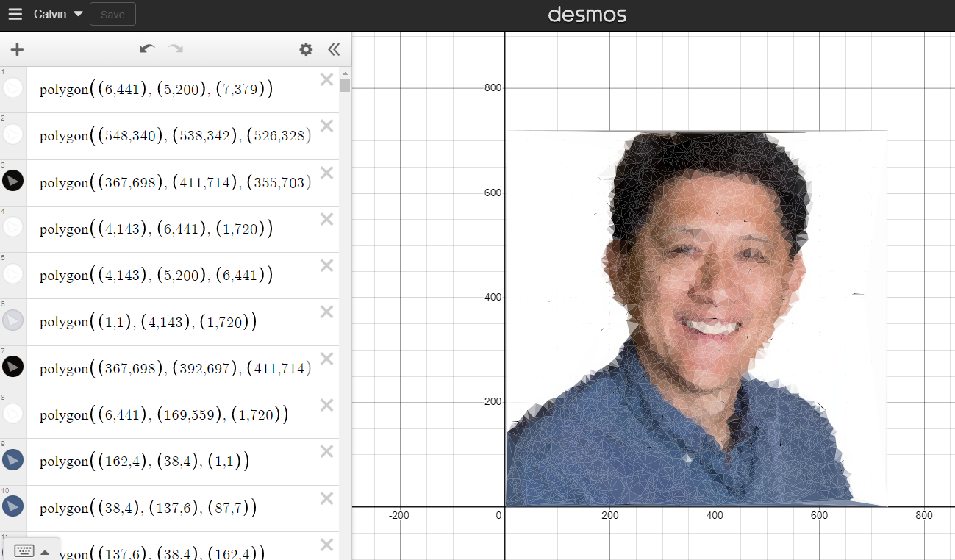The image size is (955, 560).
Task: Click the expression list scrollbar
Action: click(x=344, y=85)
